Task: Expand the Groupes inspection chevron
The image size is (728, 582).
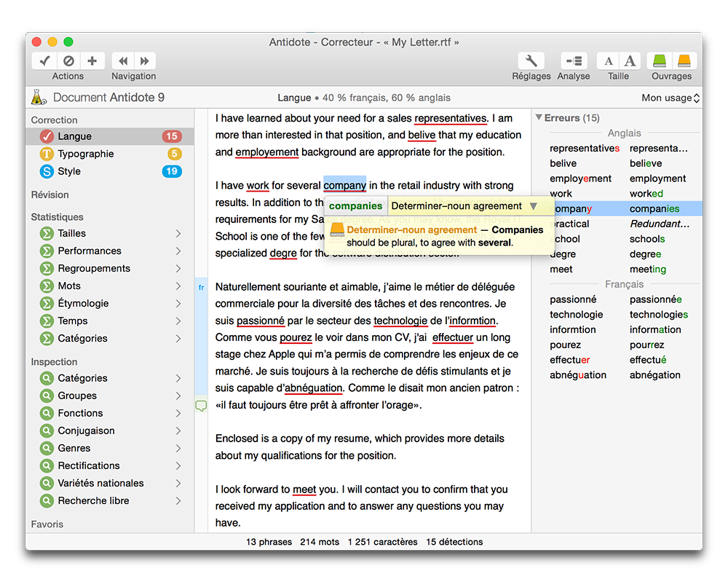Action: pyautogui.click(x=178, y=396)
